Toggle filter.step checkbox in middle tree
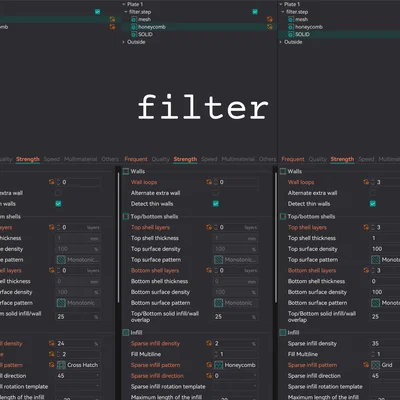Viewport: 400px width, 400px height. (x=255, y=12)
